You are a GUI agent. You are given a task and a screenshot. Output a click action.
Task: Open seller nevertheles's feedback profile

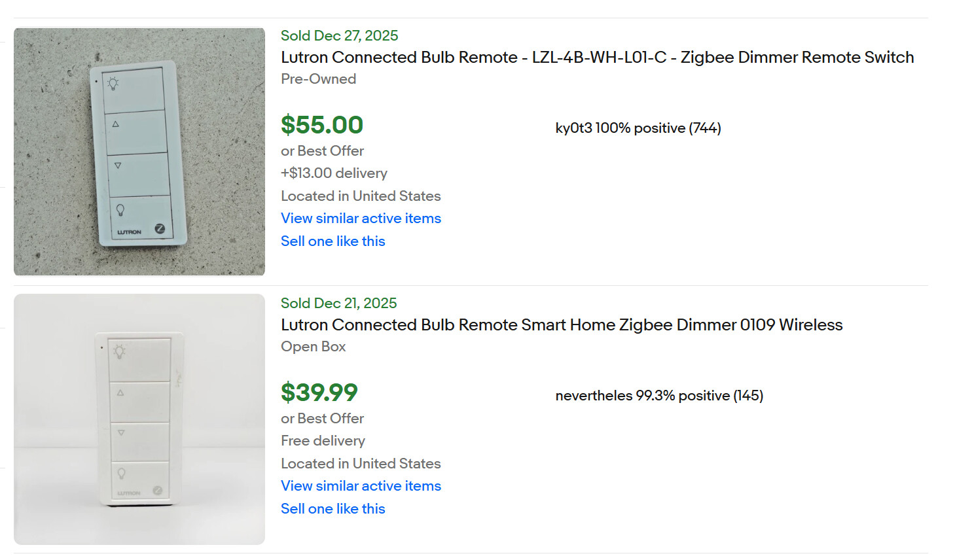pyautogui.click(x=659, y=396)
